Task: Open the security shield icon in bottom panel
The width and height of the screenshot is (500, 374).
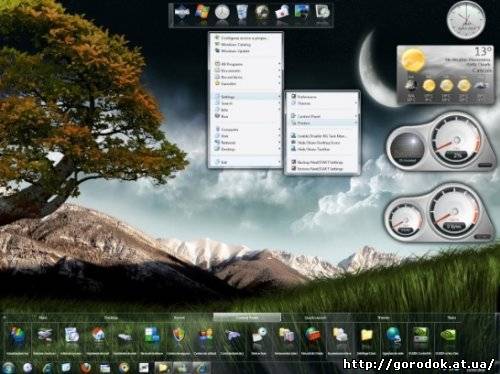Action: [x=179, y=335]
